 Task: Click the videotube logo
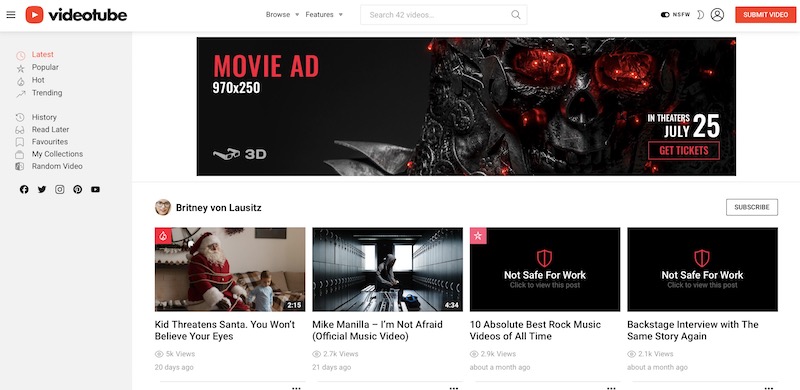click(76, 15)
